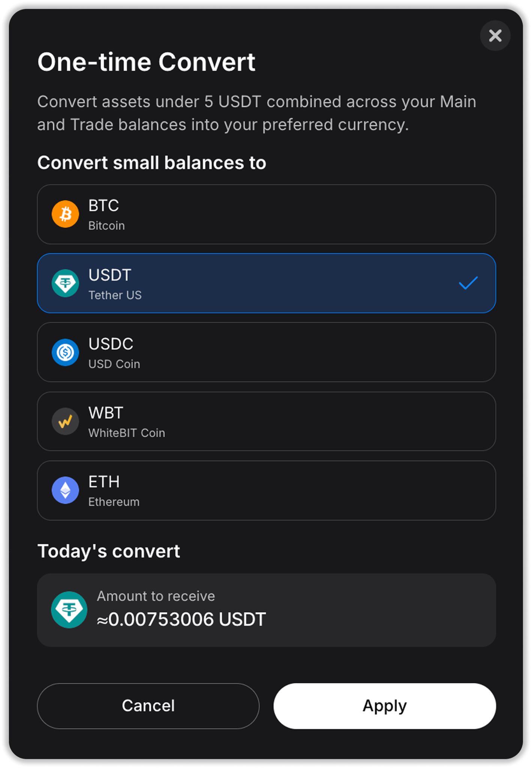Click the blue checkmark on USDT row
This screenshot has height=768, width=532.
(468, 283)
